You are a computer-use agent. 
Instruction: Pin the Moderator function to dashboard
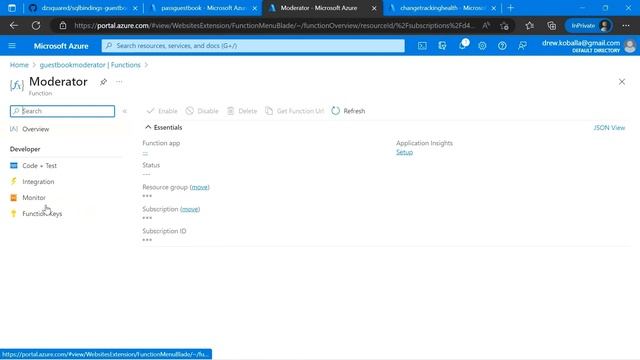[x=103, y=82]
